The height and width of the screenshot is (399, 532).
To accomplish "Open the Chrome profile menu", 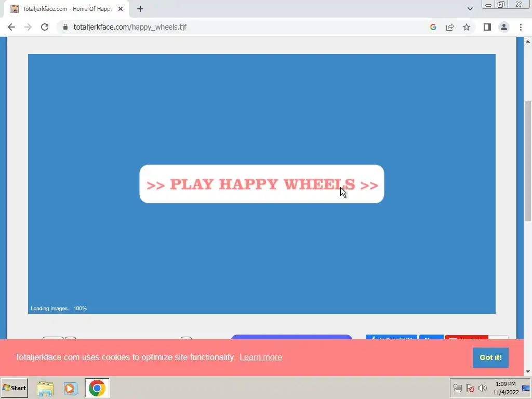I will click(x=504, y=27).
